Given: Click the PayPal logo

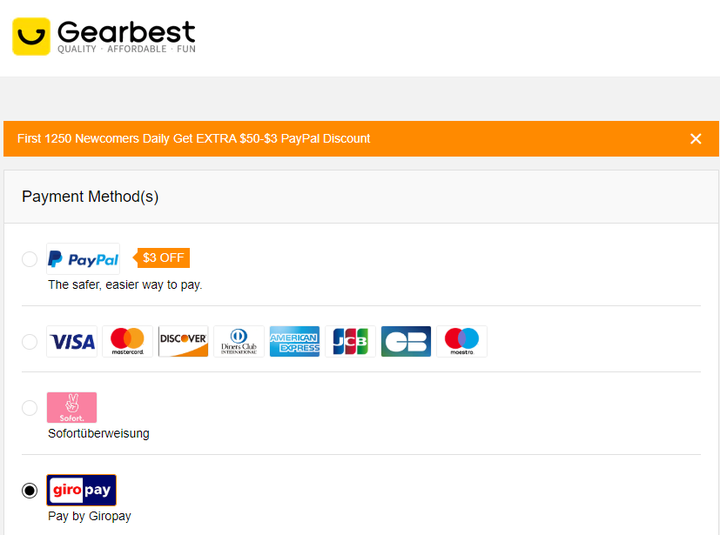Looking at the screenshot, I should (x=83, y=259).
